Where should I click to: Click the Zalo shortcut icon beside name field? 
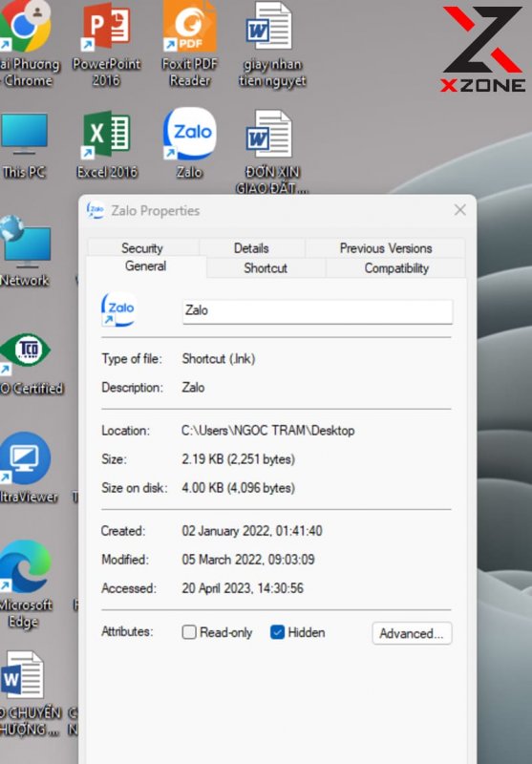point(118,308)
